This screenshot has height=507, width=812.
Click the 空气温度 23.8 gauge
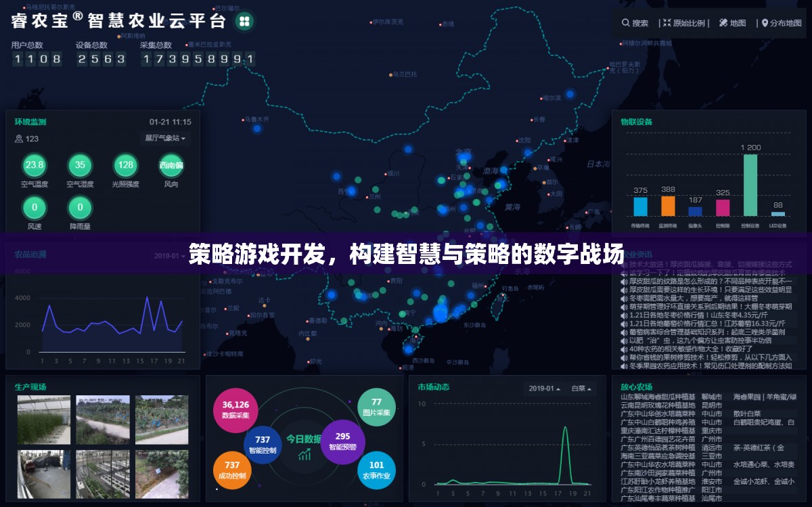(34, 165)
